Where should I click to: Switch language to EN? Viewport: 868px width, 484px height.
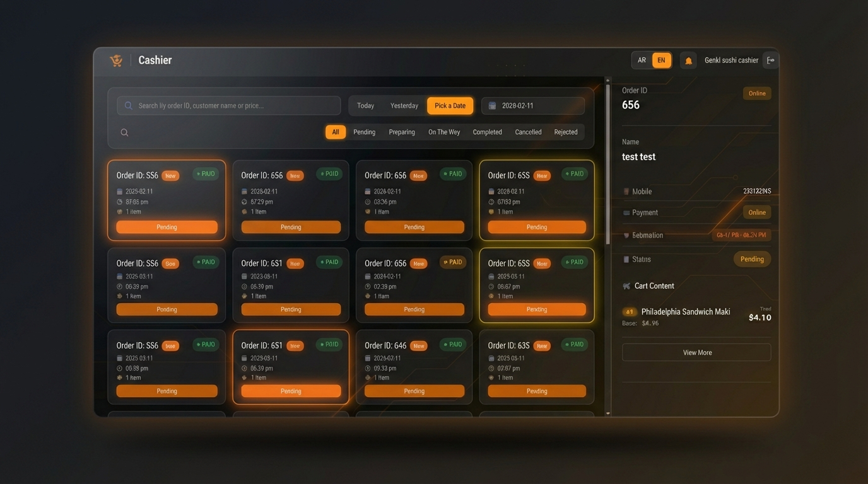point(661,60)
